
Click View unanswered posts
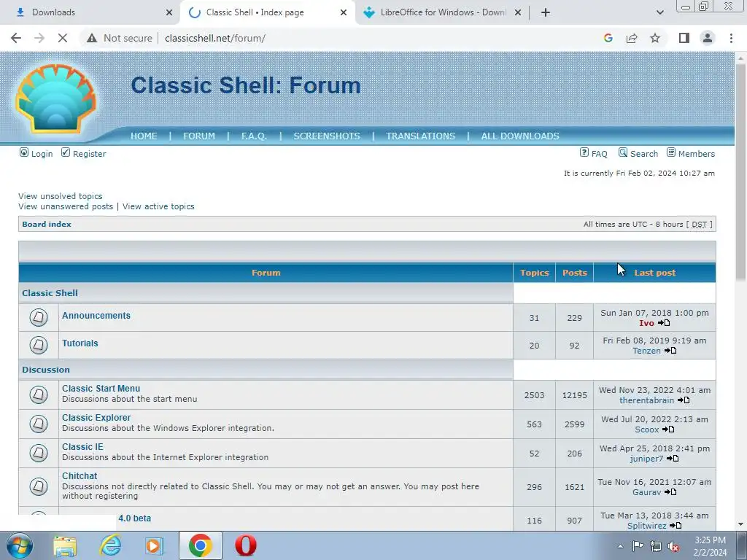click(66, 206)
